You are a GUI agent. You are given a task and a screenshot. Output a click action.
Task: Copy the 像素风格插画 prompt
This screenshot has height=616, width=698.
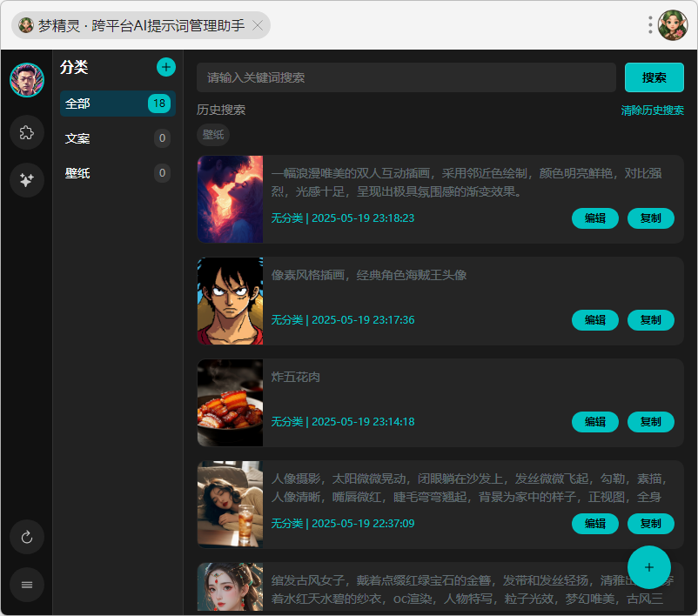coord(651,320)
